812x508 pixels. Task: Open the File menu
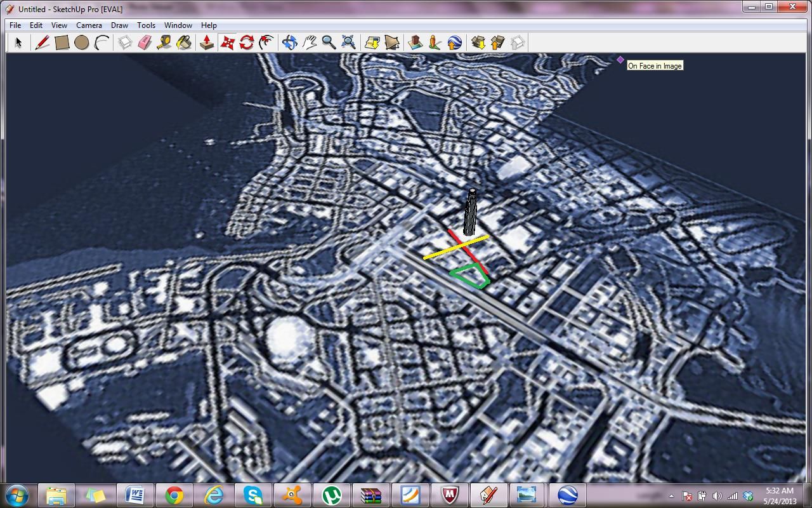15,25
